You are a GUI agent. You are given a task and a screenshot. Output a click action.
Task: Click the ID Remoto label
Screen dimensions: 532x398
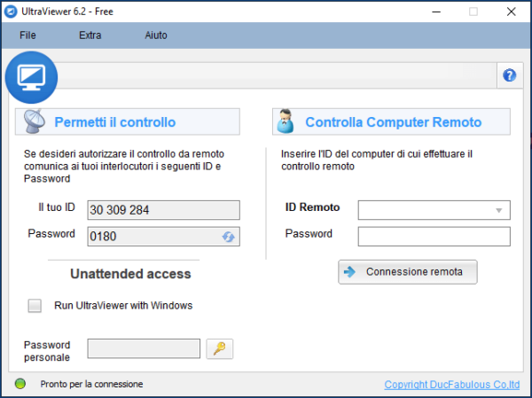coord(312,207)
